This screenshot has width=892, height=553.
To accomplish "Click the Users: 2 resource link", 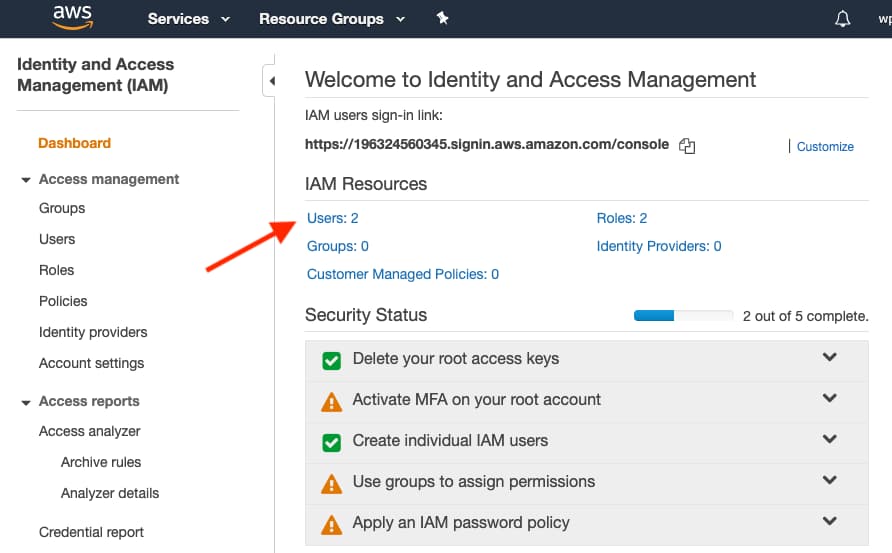I will (333, 218).
